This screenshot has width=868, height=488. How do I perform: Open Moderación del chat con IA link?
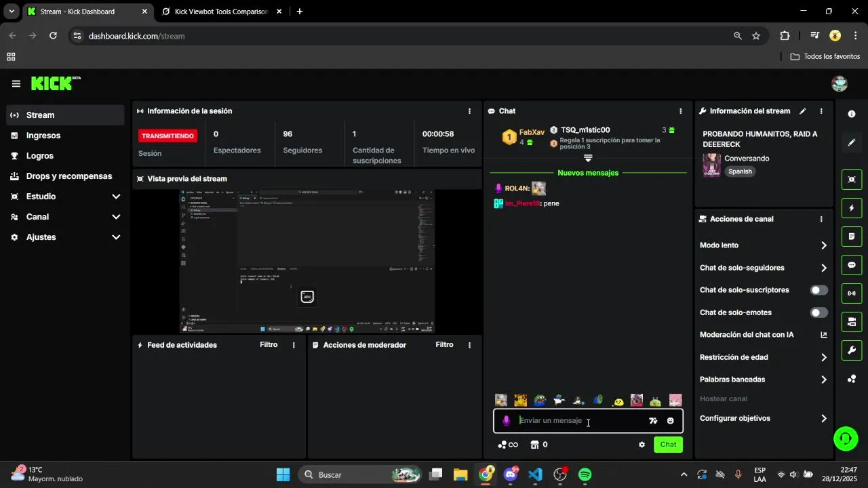tap(764, 335)
